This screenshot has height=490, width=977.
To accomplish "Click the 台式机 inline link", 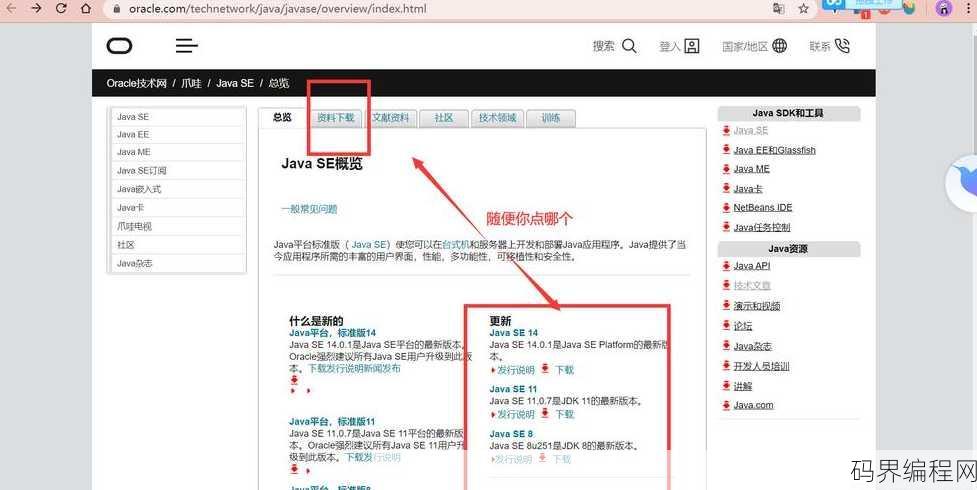I will click(x=455, y=244).
